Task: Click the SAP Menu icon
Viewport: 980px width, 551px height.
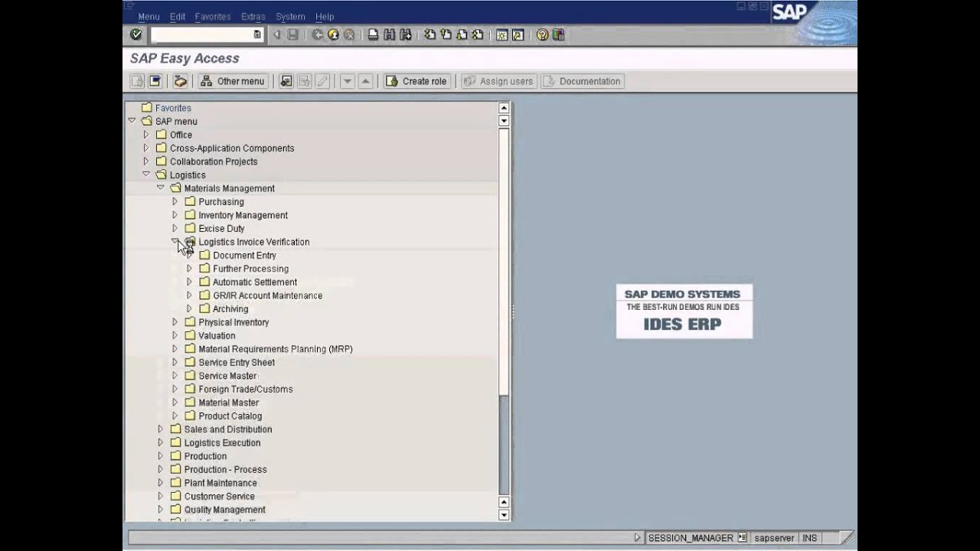Action: (155, 81)
